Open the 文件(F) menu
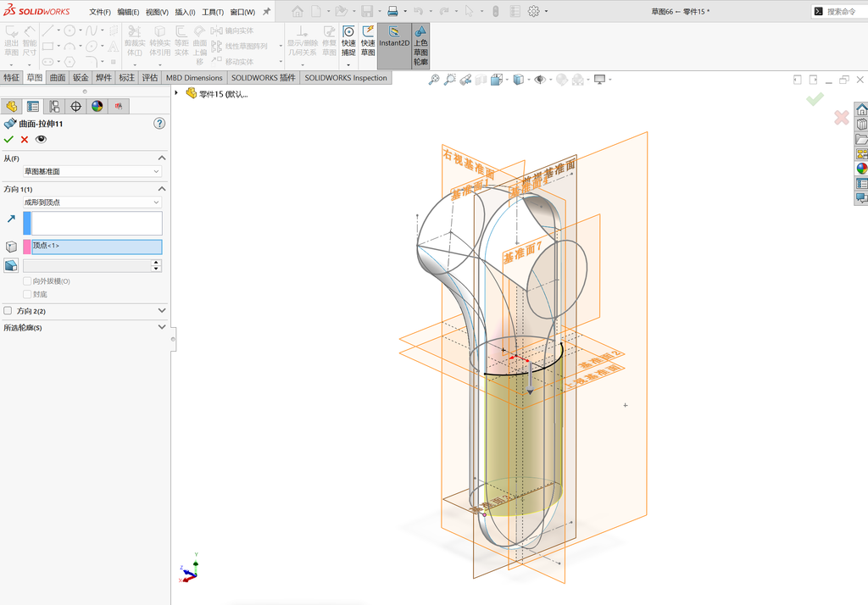Viewport: 868px width, 605px height. pyautogui.click(x=100, y=12)
